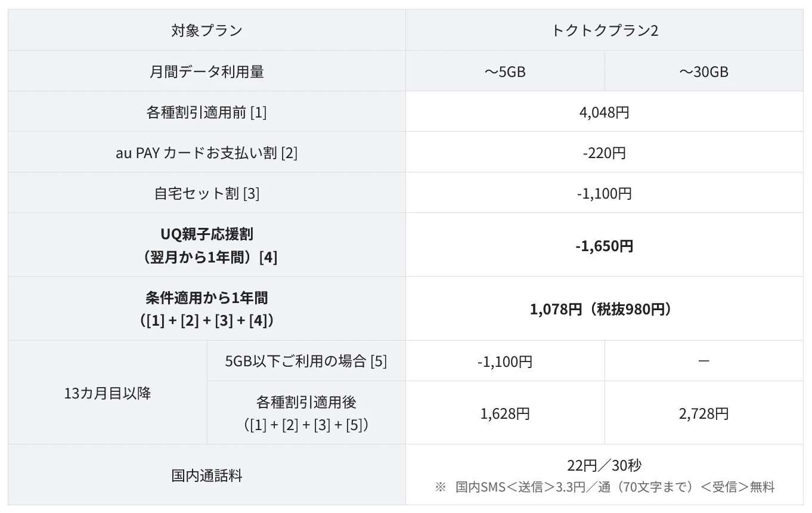Select the bold -1,650円 discount value

pos(605,246)
